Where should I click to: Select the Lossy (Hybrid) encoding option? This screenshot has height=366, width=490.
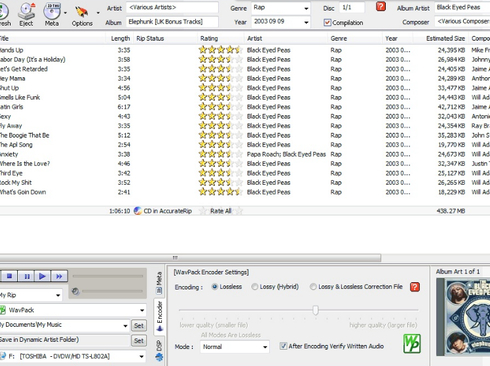coord(255,287)
